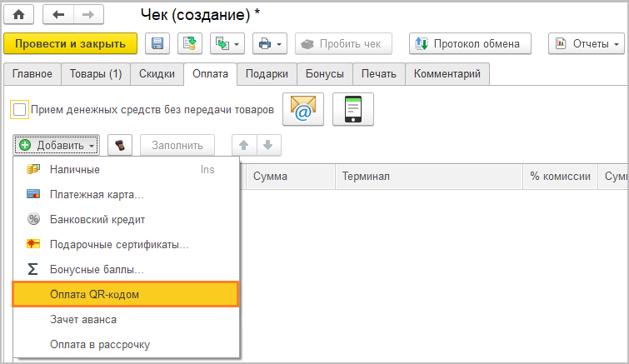Screen dimensions: 629x364
Task: Click the Пробить чек button
Action: click(343, 43)
